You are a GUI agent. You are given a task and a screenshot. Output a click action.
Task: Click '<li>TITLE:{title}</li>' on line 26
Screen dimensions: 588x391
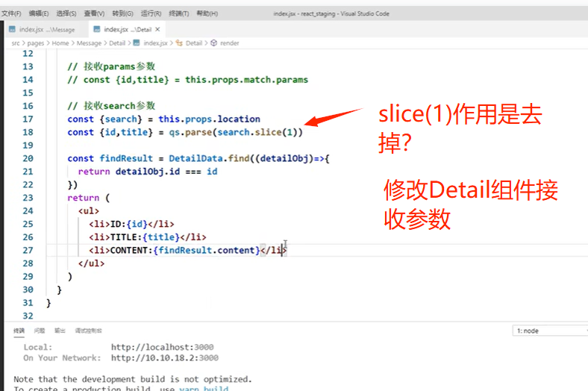pyautogui.click(x=148, y=237)
